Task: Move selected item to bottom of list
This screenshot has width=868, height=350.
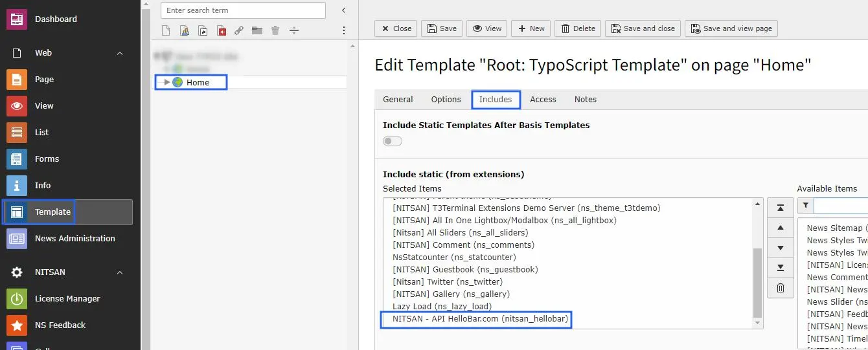Action: click(781, 268)
